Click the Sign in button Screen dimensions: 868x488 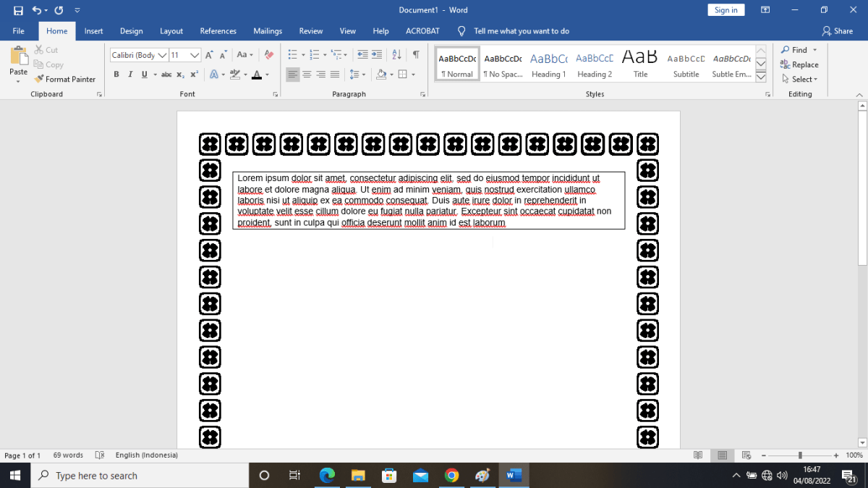(x=726, y=10)
